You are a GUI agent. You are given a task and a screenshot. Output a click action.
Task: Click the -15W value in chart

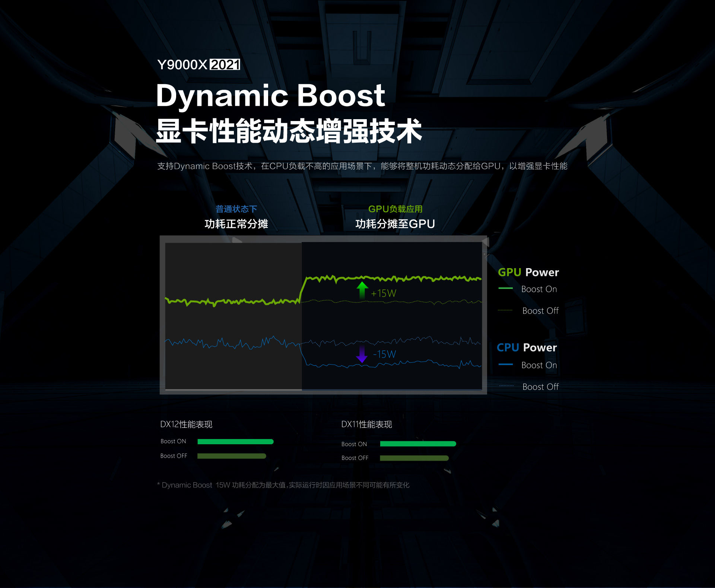(x=384, y=354)
